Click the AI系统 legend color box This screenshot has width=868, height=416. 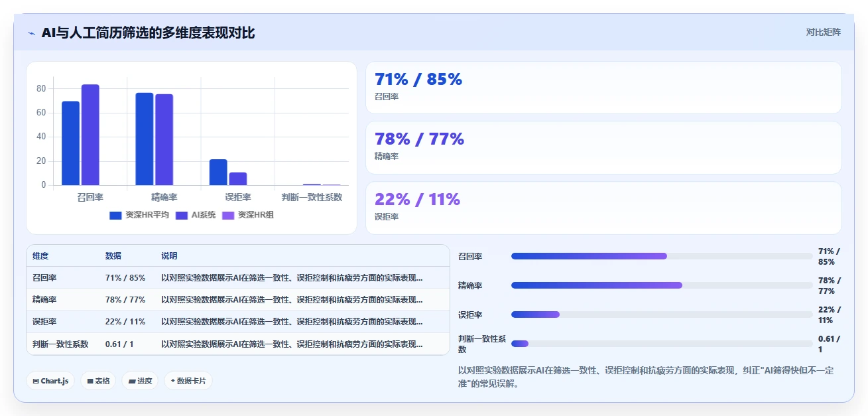pos(182,215)
